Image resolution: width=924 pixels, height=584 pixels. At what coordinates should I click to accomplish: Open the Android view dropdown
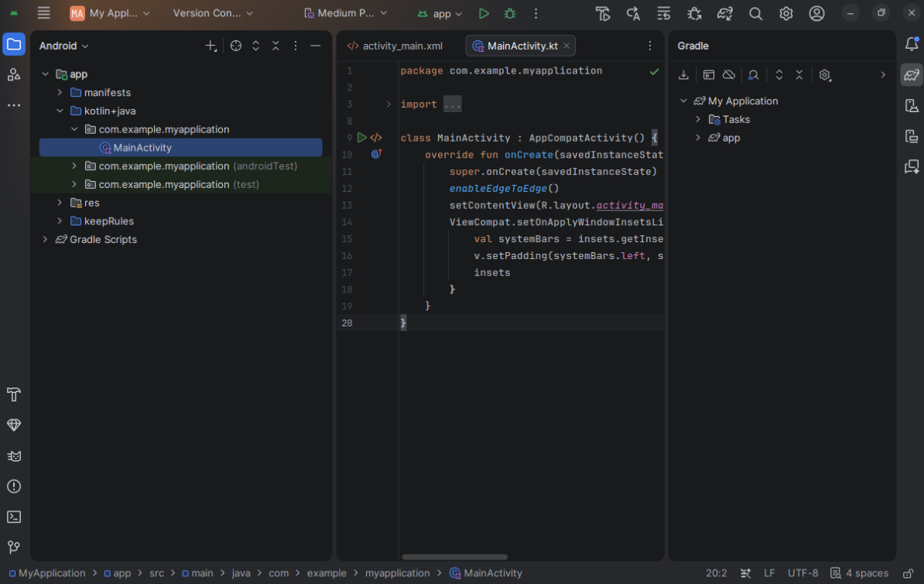click(x=63, y=46)
